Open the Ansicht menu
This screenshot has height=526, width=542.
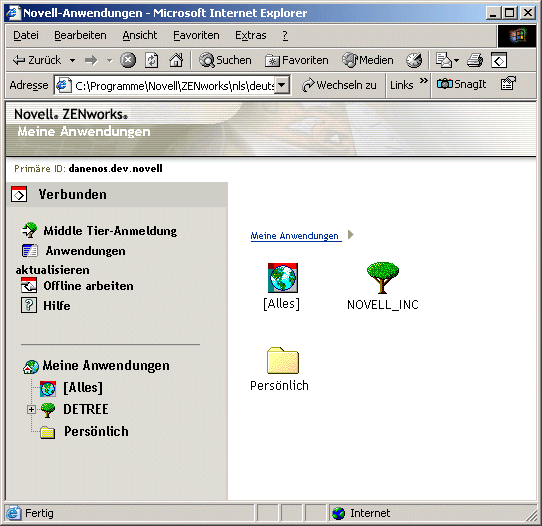point(140,35)
